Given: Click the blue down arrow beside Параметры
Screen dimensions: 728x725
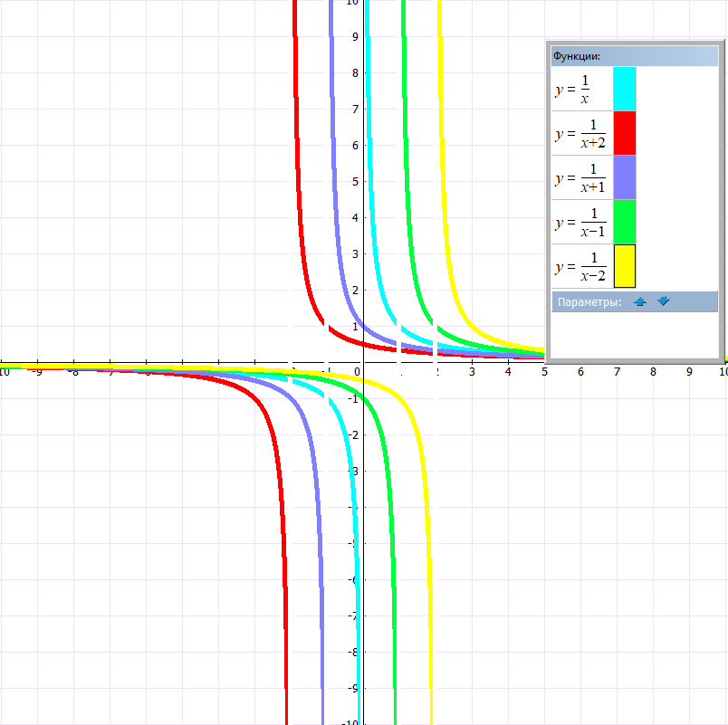Looking at the screenshot, I should pyautogui.click(x=664, y=301).
